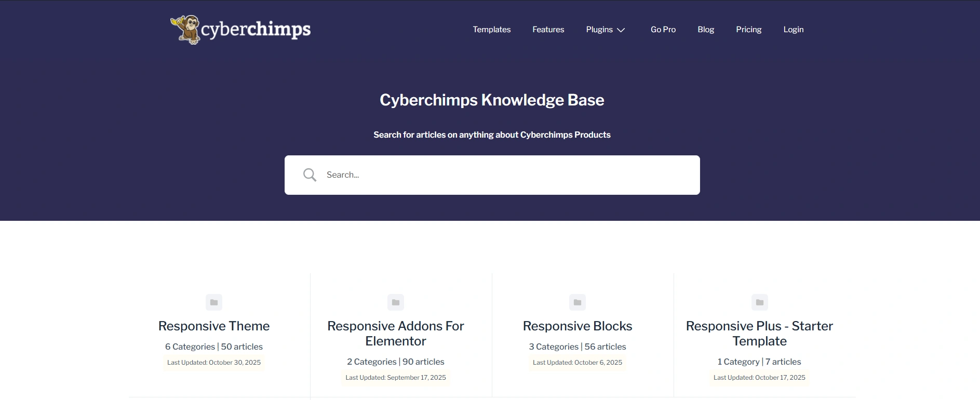
Task: Open Responsive Addons For Elementor category
Action: tap(396, 334)
